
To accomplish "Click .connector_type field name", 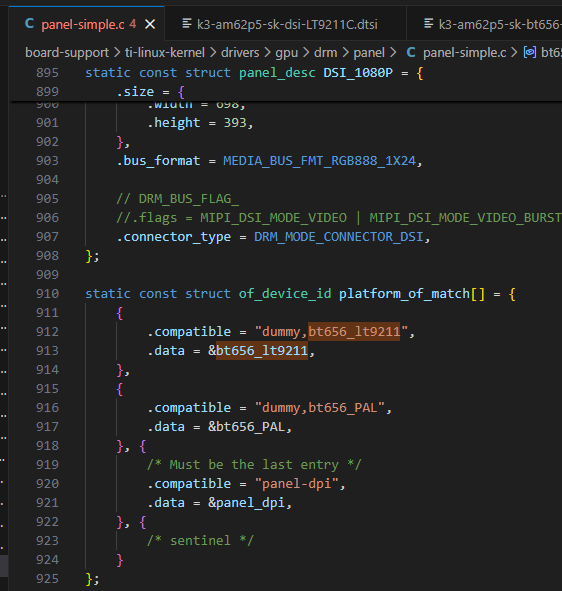I will [x=173, y=237].
